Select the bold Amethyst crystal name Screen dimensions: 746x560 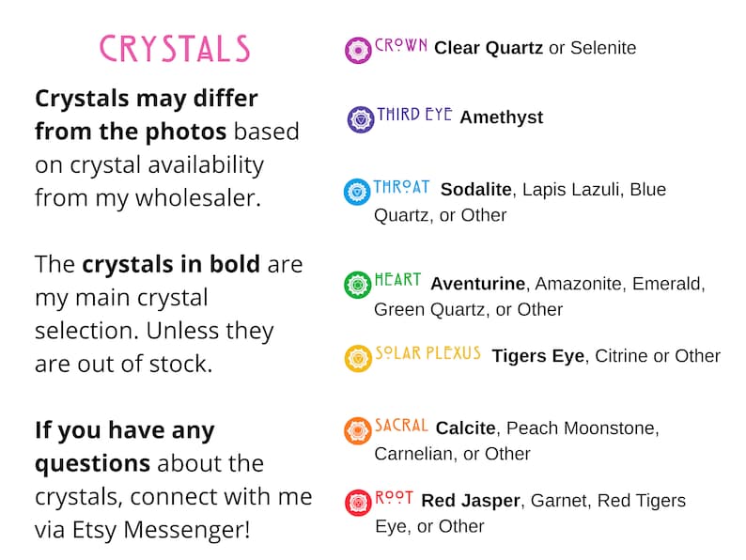pyautogui.click(x=502, y=117)
